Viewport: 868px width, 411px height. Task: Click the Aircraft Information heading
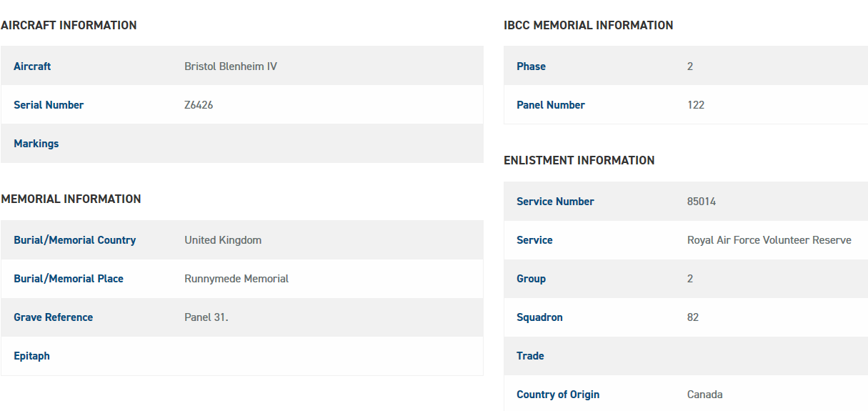click(69, 25)
